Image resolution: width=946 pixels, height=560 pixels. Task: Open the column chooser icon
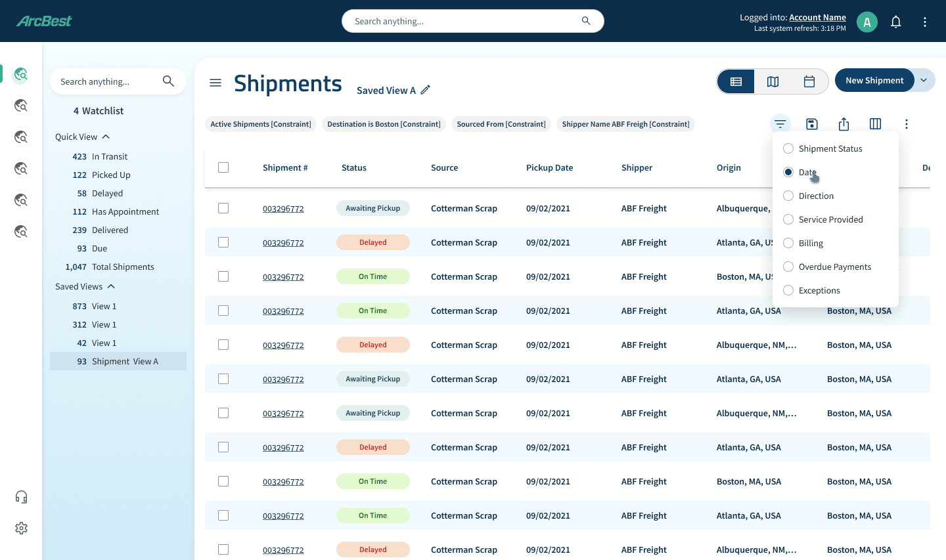click(875, 124)
